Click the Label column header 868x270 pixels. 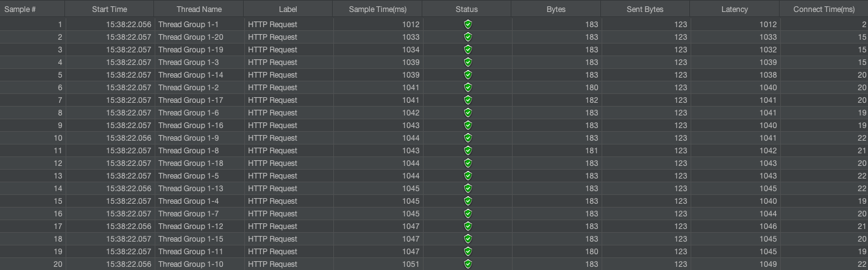(x=288, y=9)
